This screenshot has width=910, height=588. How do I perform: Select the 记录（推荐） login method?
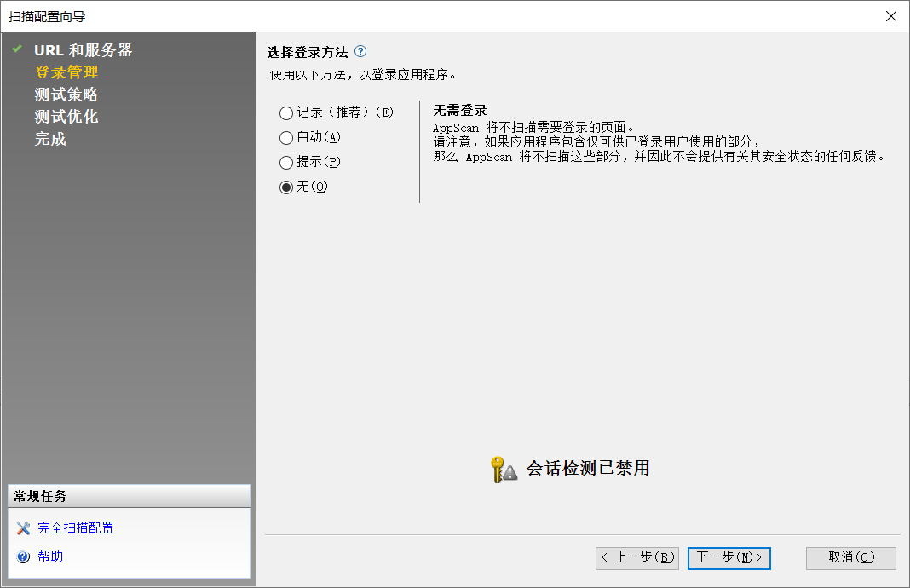[x=285, y=112]
